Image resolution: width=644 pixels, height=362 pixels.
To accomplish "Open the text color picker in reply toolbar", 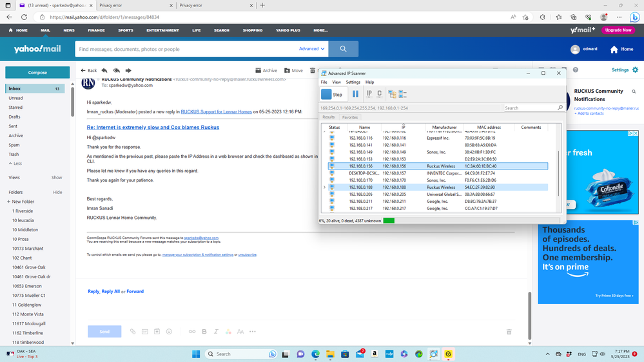I will pyautogui.click(x=228, y=332).
